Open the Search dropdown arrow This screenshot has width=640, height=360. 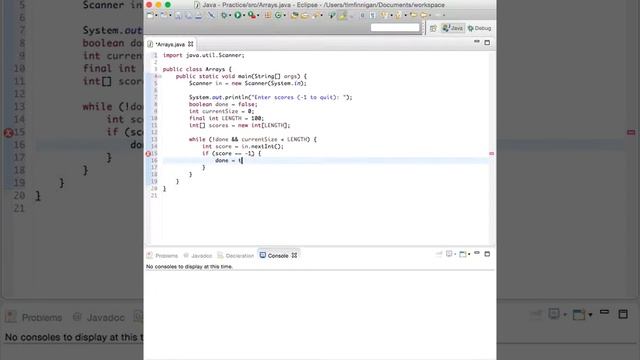point(321,16)
